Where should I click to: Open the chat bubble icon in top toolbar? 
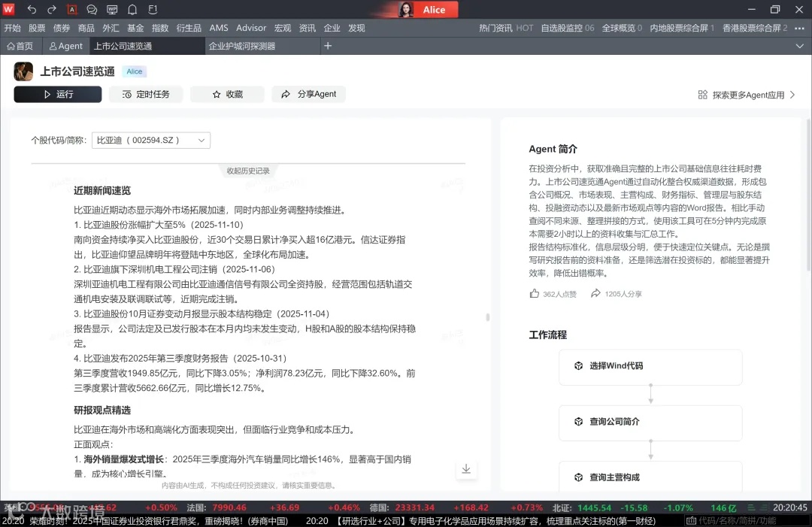point(91,10)
